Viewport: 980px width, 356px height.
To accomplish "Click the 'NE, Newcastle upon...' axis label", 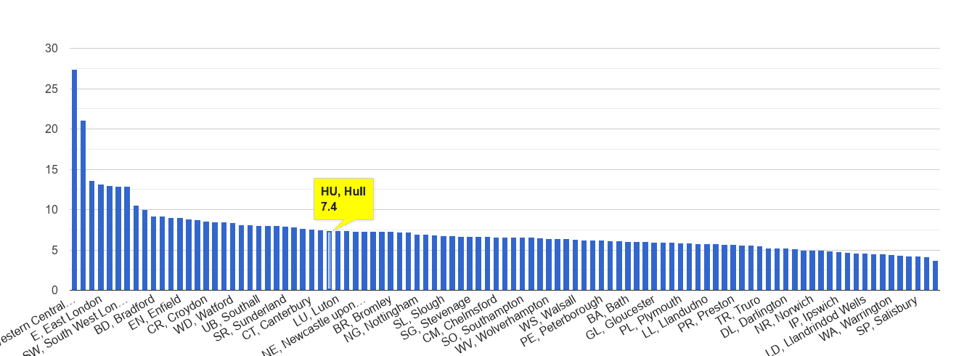I will pos(314,327).
